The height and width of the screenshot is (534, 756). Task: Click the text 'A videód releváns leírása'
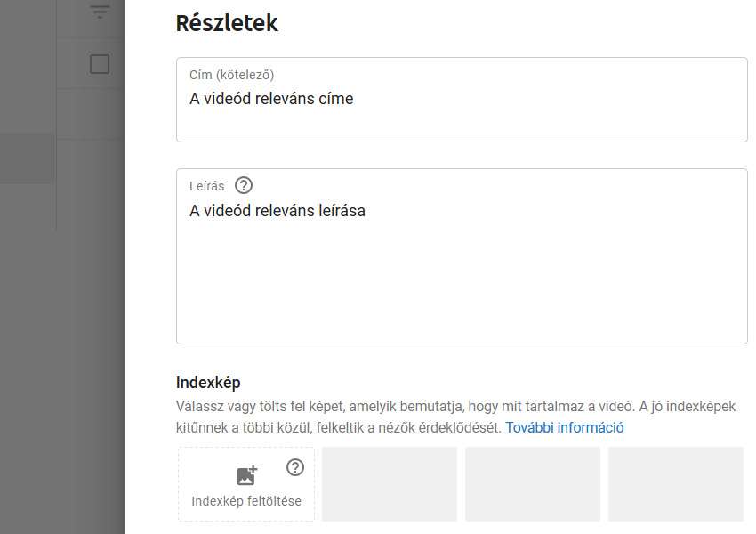pos(277,211)
